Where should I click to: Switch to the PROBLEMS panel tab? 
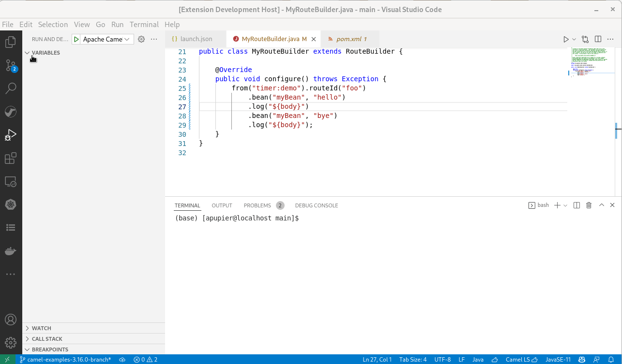[257, 205]
